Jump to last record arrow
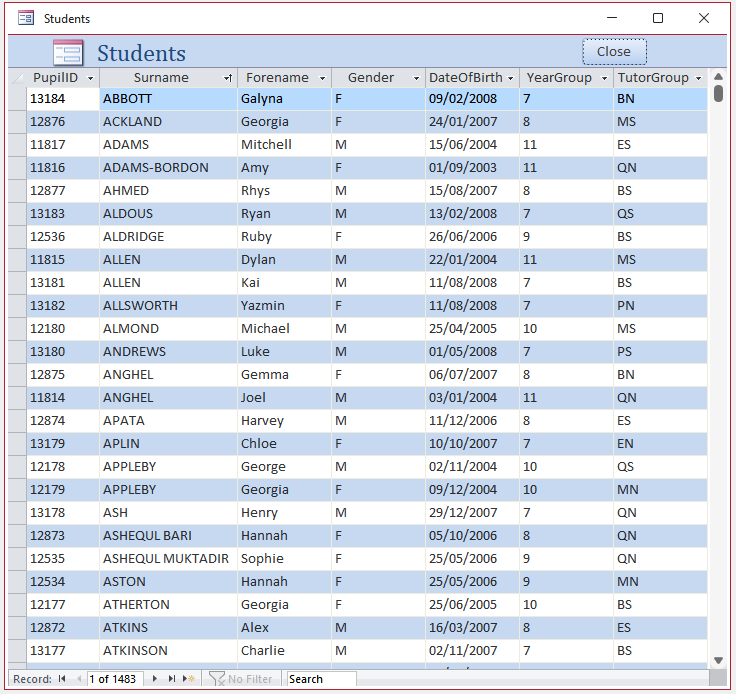The width and height of the screenshot is (736, 694). 171,679
